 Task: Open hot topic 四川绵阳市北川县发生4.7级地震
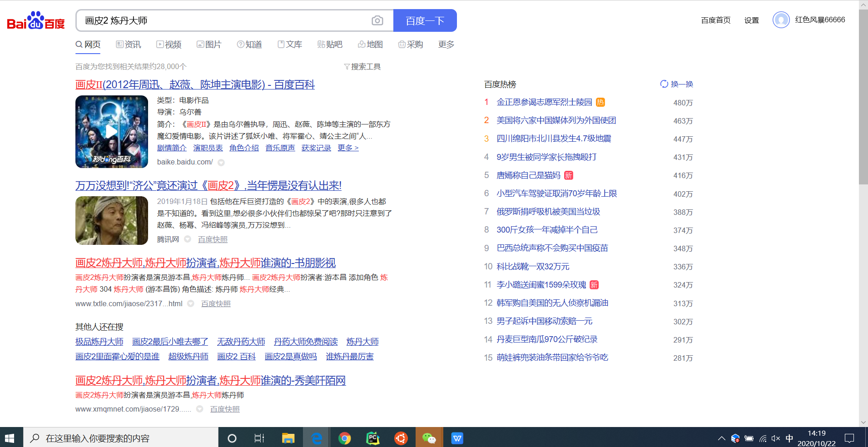tap(554, 139)
